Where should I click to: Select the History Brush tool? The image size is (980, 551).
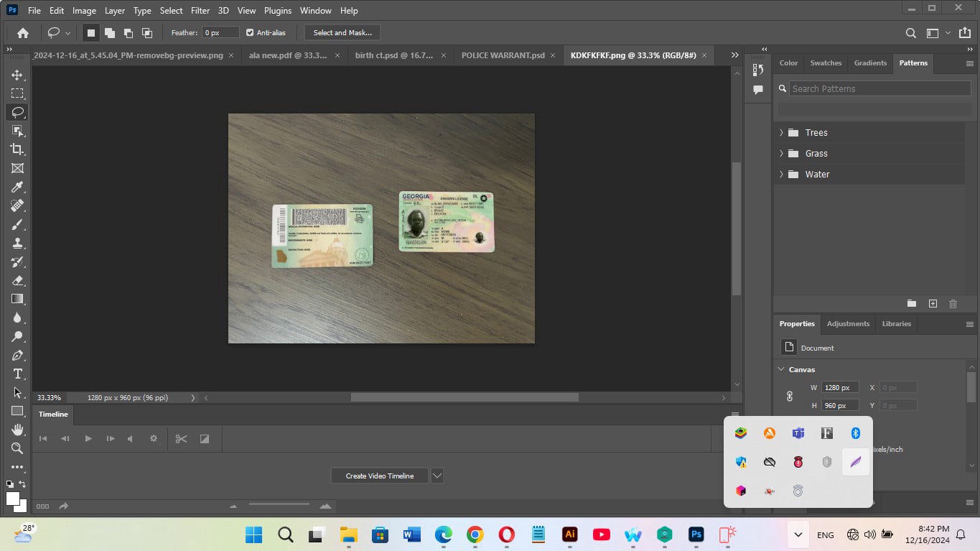click(17, 261)
